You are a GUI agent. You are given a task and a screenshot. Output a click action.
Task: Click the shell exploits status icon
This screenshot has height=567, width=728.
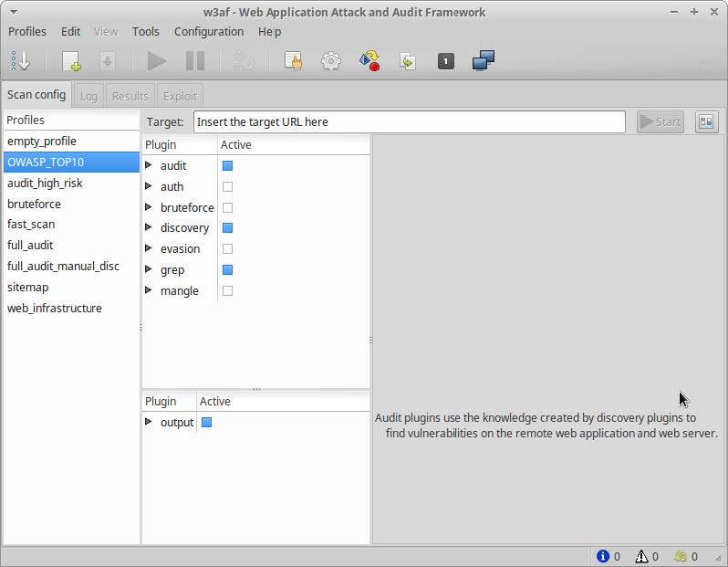pyautogui.click(x=681, y=556)
